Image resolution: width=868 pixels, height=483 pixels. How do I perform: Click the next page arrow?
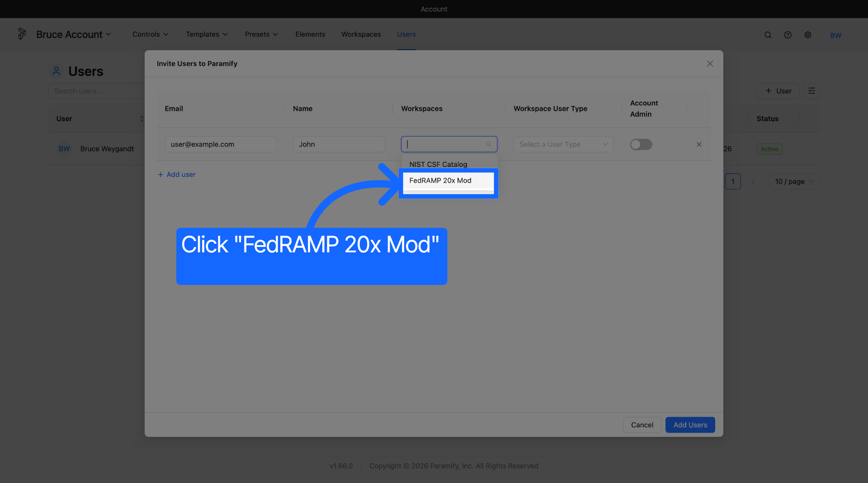pyautogui.click(x=753, y=181)
